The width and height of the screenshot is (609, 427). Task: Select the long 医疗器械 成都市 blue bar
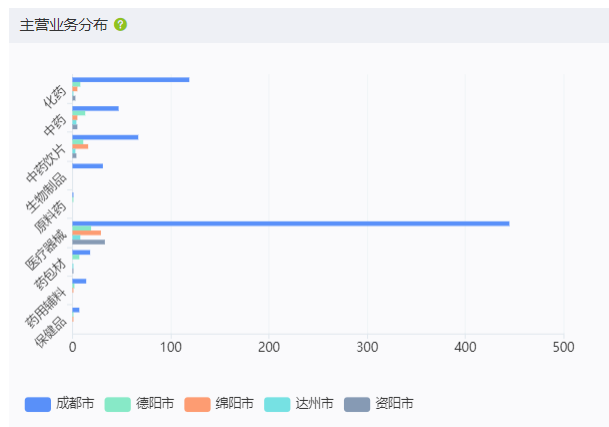pyautogui.click(x=291, y=223)
